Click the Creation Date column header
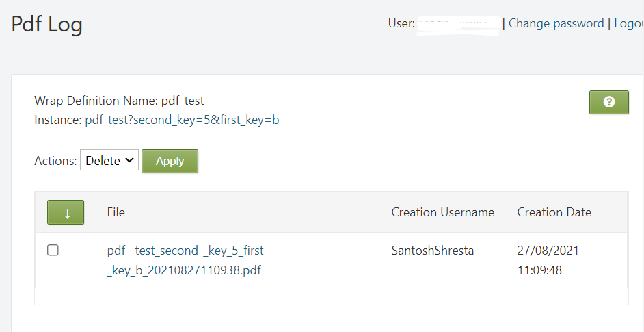 tap(554, 212)
